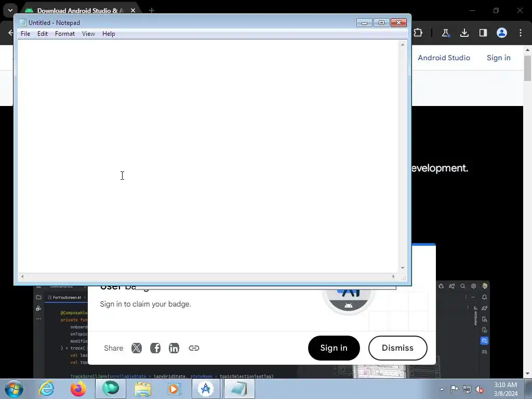Click Notepad vertical scrollbar up arrow
Image resolution: width=532 pixels, height=399 pixels.
coord(403,45)
